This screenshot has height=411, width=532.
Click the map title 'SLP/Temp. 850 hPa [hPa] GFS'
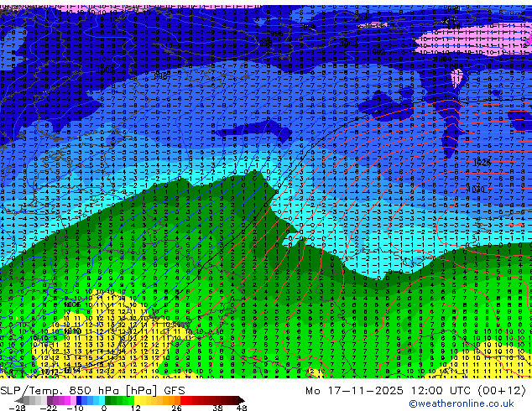(x=92, y=391)
